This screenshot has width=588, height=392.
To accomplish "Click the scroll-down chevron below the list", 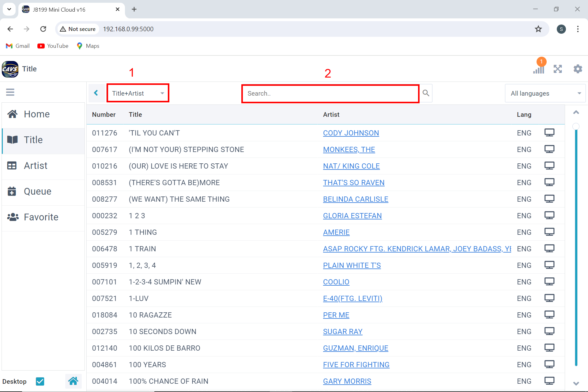I will pos(576,383).
